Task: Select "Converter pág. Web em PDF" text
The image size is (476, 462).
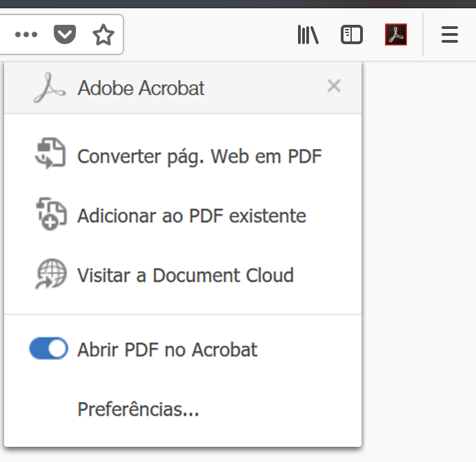Action: click(x=199, y=157)
